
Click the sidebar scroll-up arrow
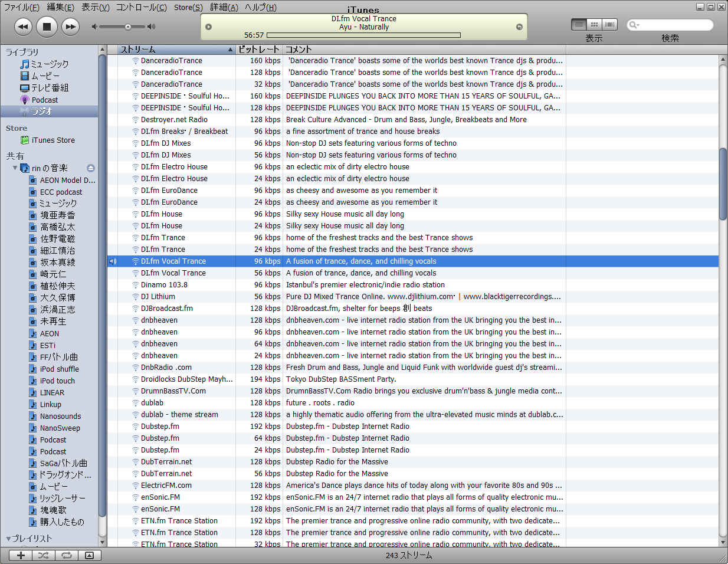[103, 50]
